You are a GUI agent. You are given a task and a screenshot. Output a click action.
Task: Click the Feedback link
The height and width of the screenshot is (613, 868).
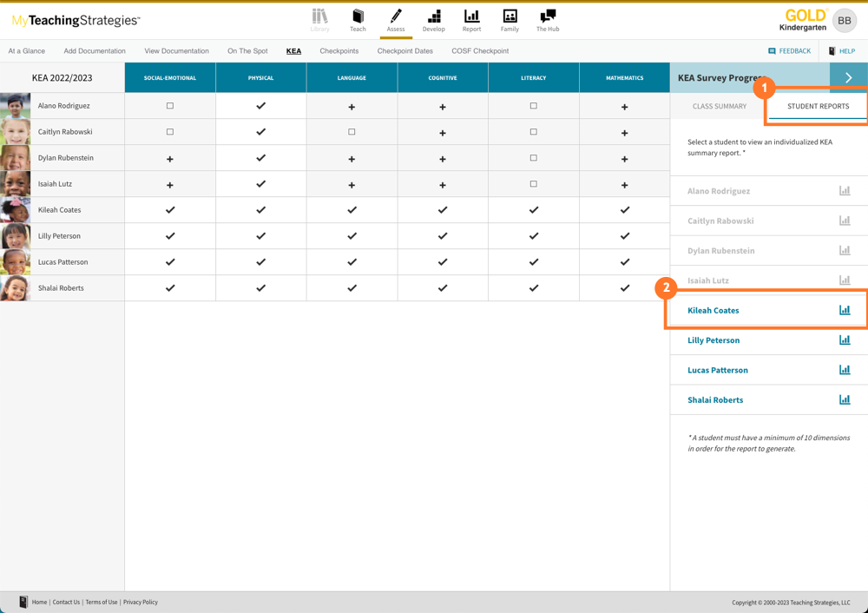[x=789, y=51]
